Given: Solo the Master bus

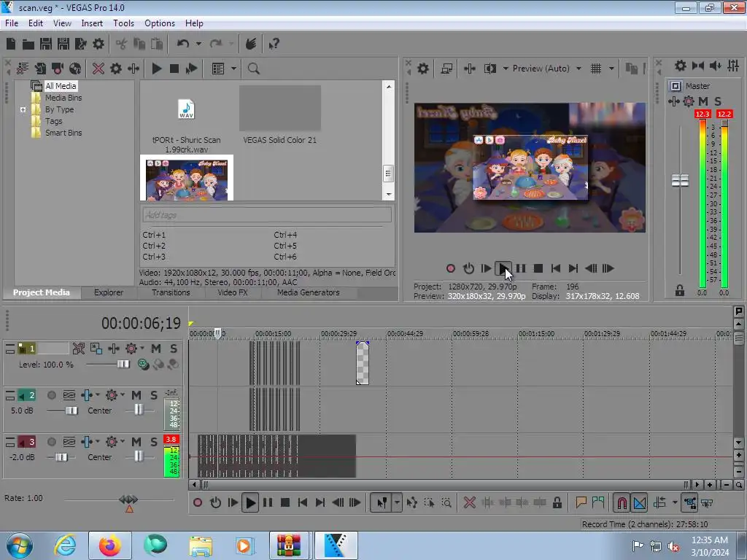Looking at the screenshot, I should pyautogui.click(x=718, y=101).
